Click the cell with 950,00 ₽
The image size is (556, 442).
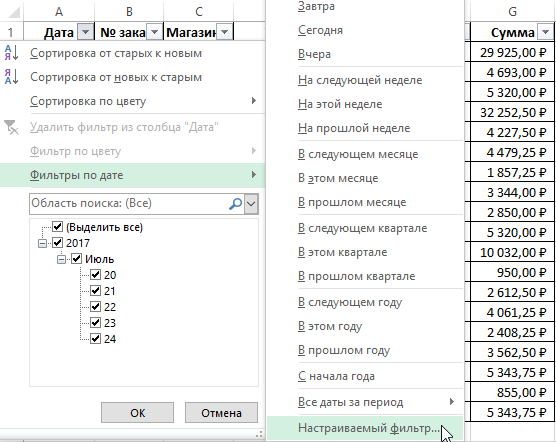512,272
